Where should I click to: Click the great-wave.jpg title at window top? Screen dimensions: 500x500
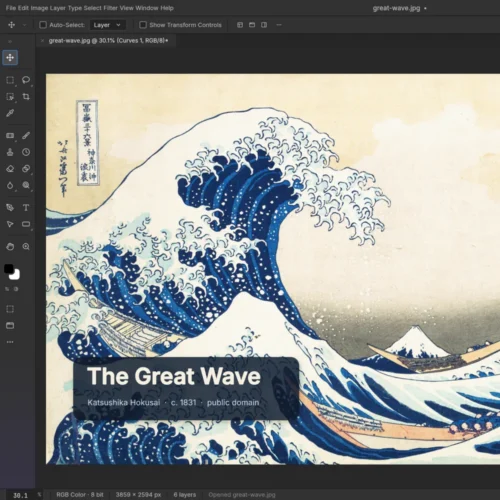[396, 8]
